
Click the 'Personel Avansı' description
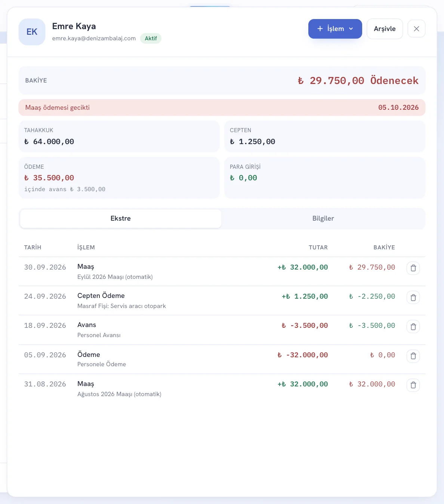[99, 335]
